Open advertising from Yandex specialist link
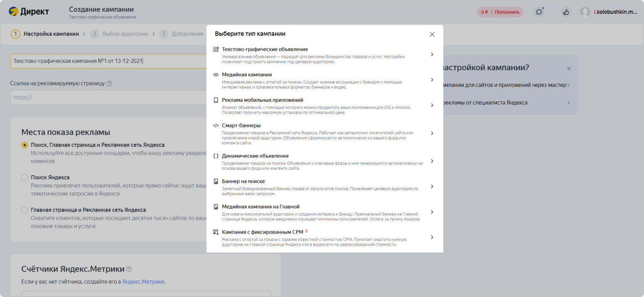 [485, 103]
